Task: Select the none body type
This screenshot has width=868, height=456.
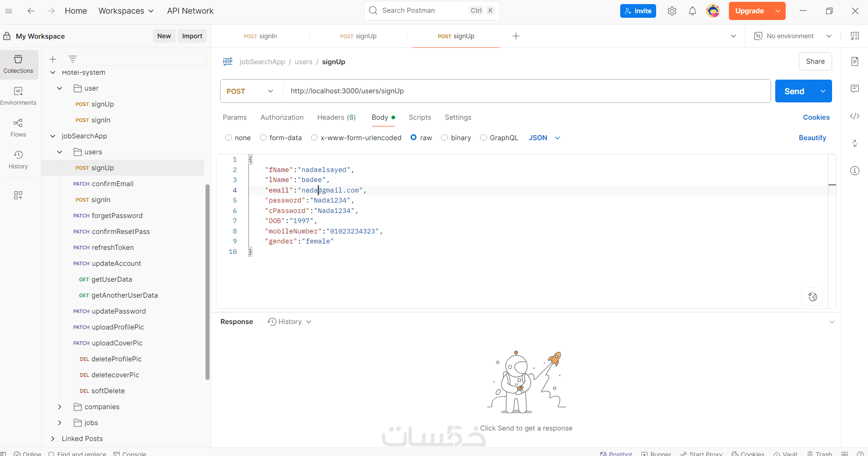Action: pyautogui.click(x=228, y=137)
